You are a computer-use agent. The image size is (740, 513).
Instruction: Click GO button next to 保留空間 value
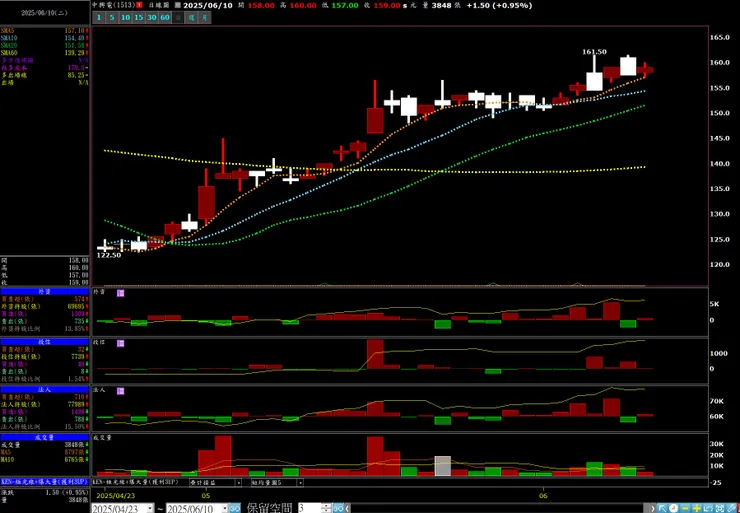(338, 508)
